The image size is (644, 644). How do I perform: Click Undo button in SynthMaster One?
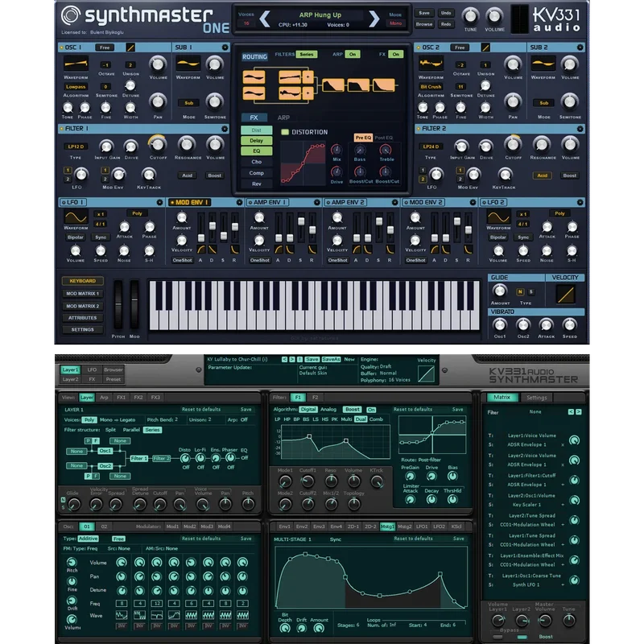click(x=446, y=13)
